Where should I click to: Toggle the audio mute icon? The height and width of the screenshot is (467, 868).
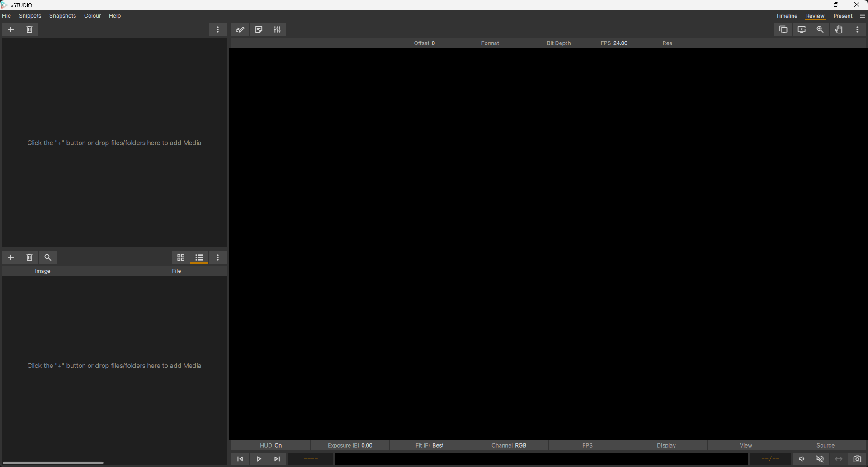(820, 459)
